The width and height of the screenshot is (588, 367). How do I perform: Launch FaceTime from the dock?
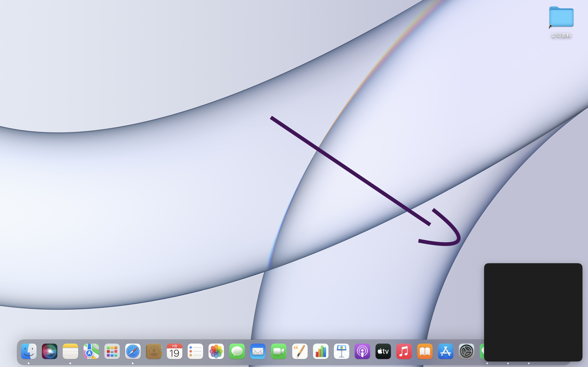279,351
